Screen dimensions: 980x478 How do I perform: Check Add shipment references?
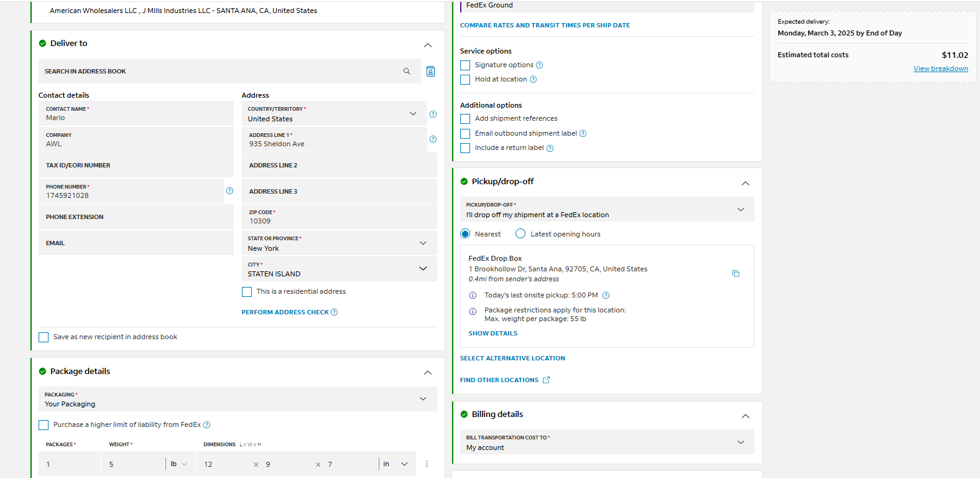click(465, 119)
